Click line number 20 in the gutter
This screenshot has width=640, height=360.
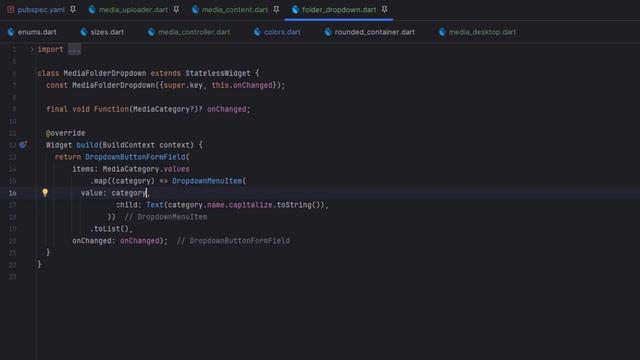pos(13,241)
